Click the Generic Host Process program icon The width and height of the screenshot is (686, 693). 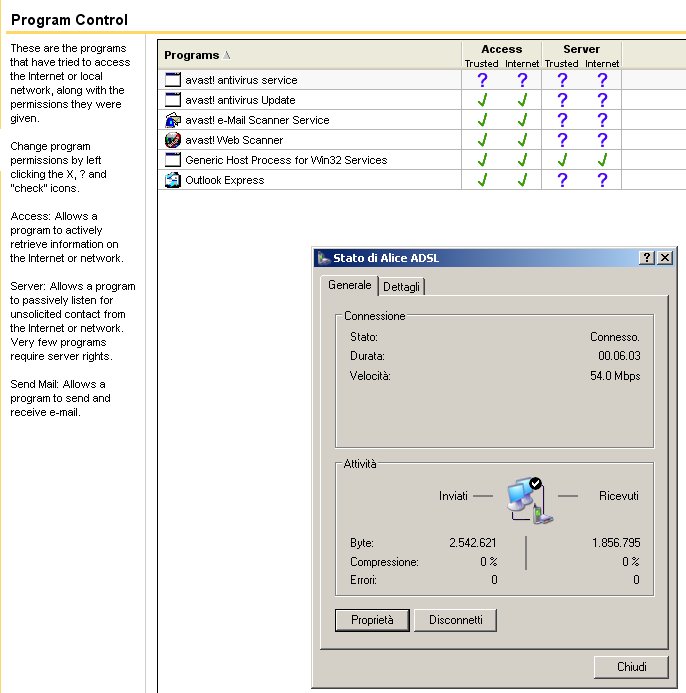point(172,160)
